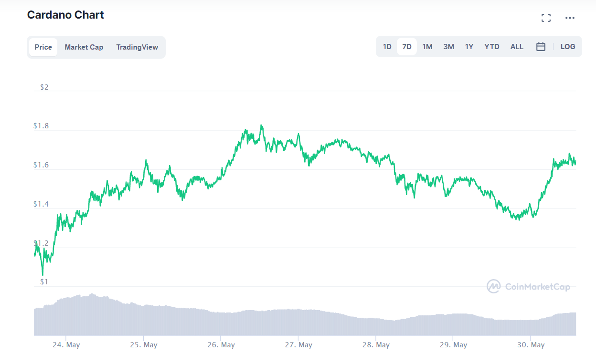Click the price line peak near $1.8
The width and height of the screenshot is (596, 364).
(262, 125)
